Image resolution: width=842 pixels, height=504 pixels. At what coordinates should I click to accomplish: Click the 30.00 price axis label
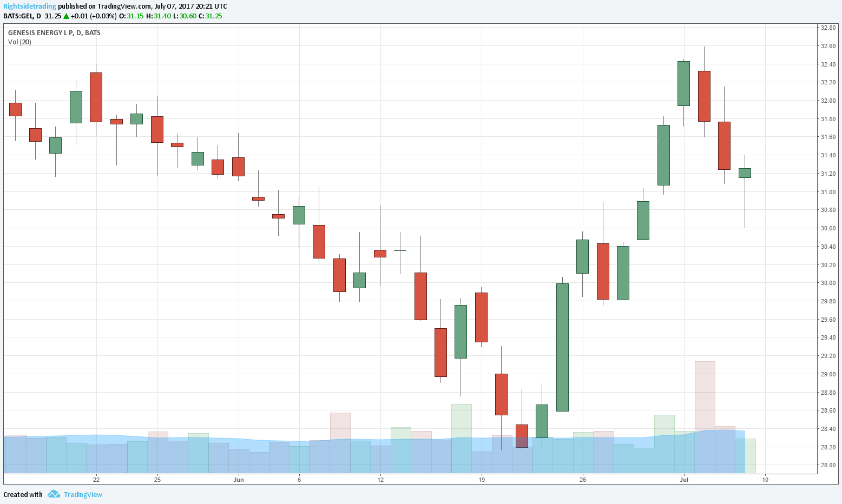828,283
